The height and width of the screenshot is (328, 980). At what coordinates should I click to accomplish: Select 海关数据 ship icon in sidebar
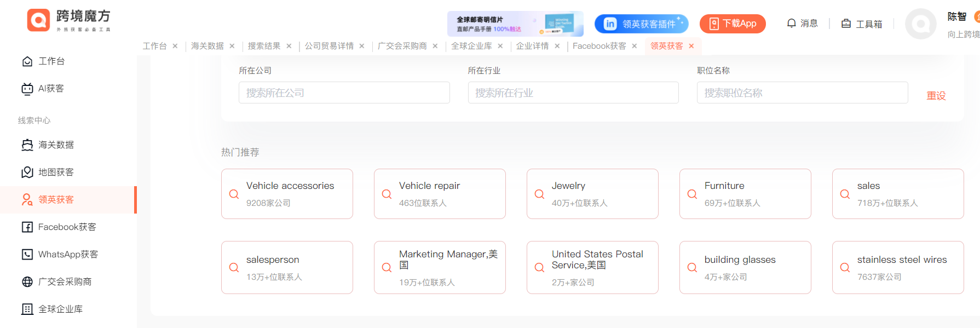27,145
